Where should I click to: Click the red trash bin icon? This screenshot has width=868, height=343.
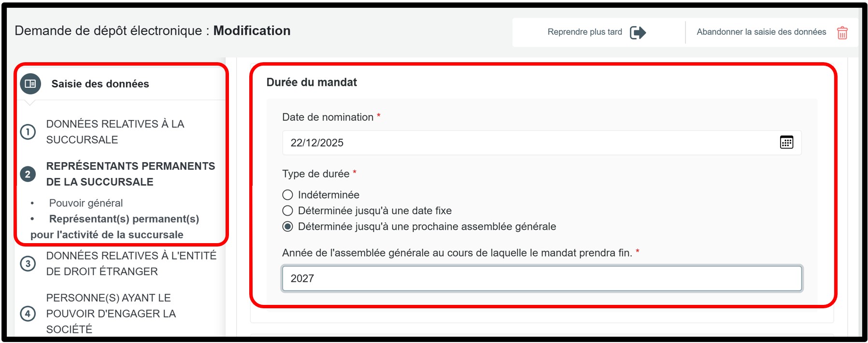pos(842,33)
